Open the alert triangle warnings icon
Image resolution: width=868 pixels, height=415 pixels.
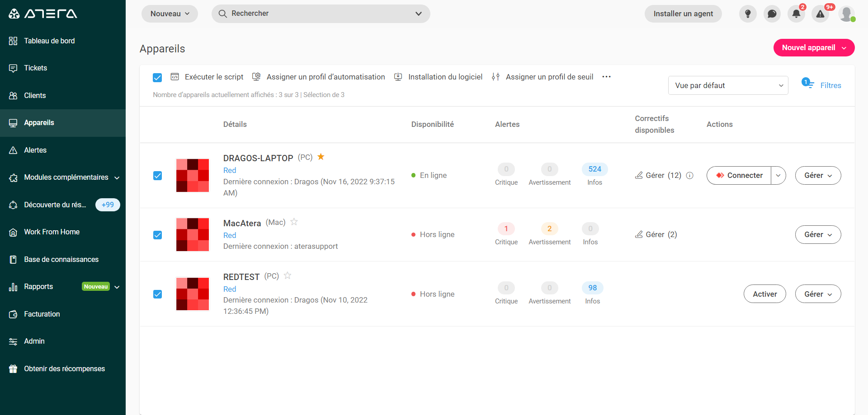pyautogui.click(x=820, y=14)
